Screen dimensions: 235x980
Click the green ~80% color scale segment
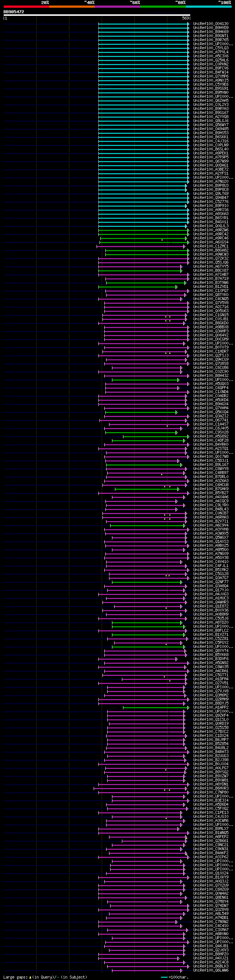click(x=163, y=7)
